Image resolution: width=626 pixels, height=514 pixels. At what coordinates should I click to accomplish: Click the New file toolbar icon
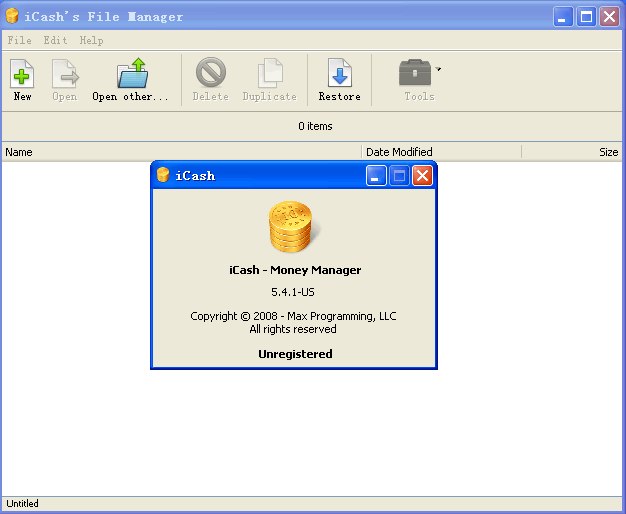click(22, 73)
